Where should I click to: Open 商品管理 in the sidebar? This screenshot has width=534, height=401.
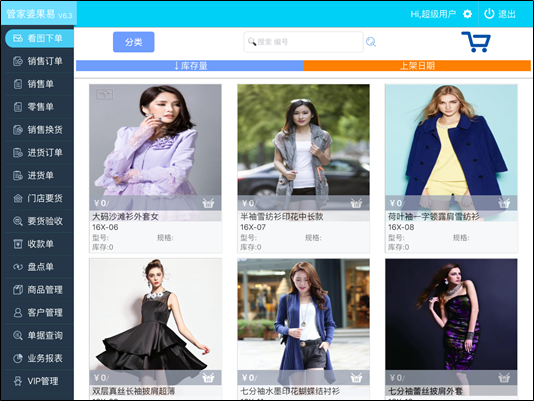click(x=40, y=290)
